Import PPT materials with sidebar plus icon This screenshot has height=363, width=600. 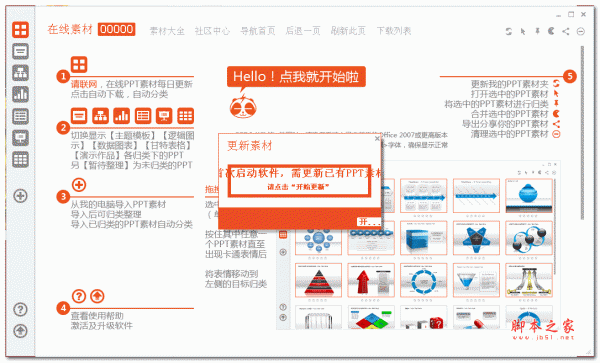[x=20, y=196]
